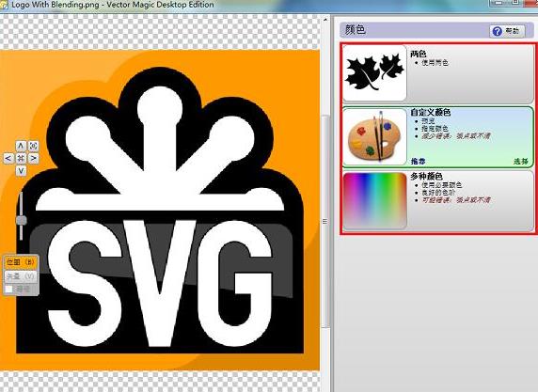Image resolution: width=538 pixels, height=392 pixels.
Task: Switch preview to bitmap view (B)
Action: (x=21, y=262)
